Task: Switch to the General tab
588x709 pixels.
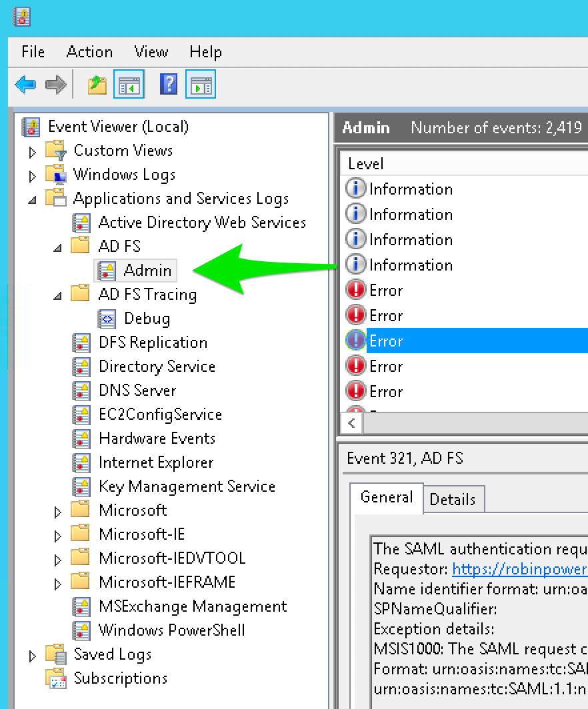Action: tap(387, 497)
